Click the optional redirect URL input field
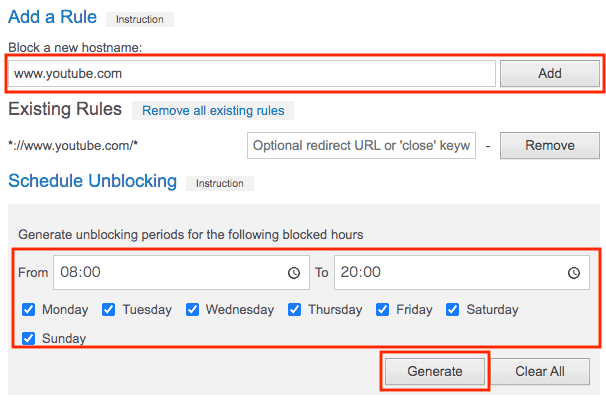606x403 pixels. tap(361, 146)
